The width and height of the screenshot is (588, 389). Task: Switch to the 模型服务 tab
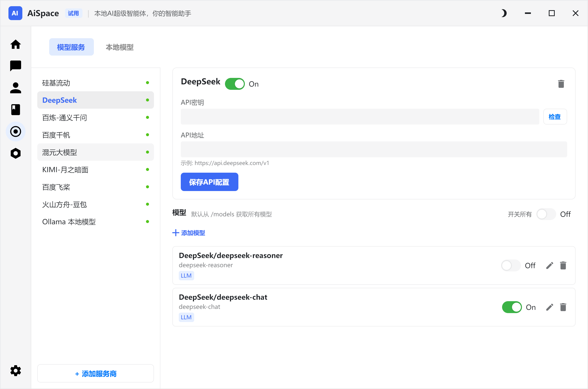(71, 47)
